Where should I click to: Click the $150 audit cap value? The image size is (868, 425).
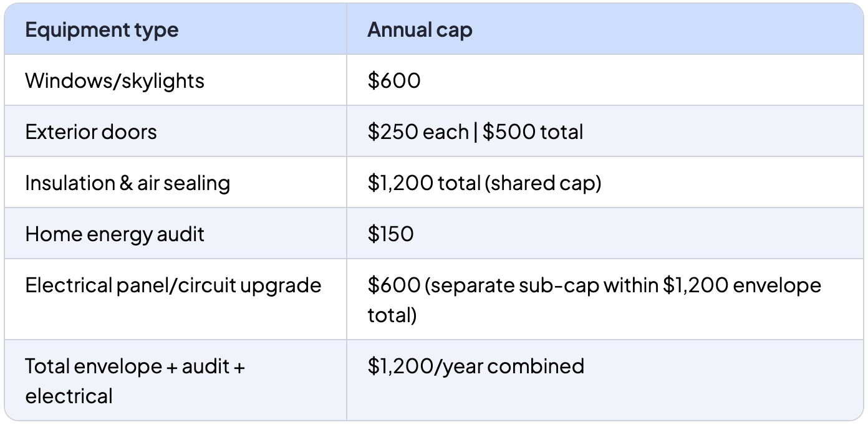[x=390, y=234]
